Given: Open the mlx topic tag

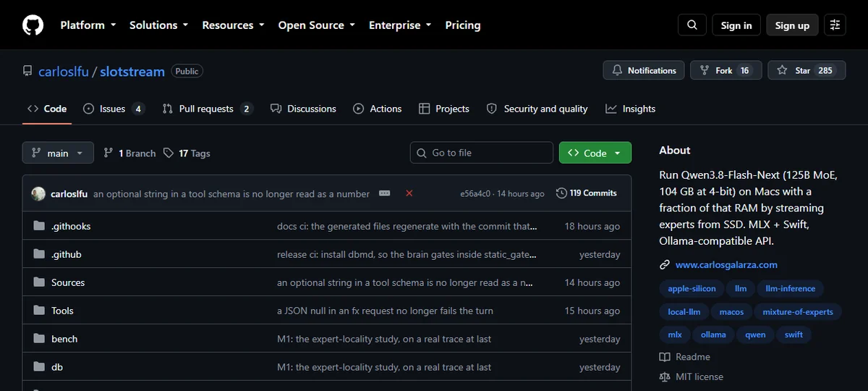Looking at the screenshot, I should point(675,335).
